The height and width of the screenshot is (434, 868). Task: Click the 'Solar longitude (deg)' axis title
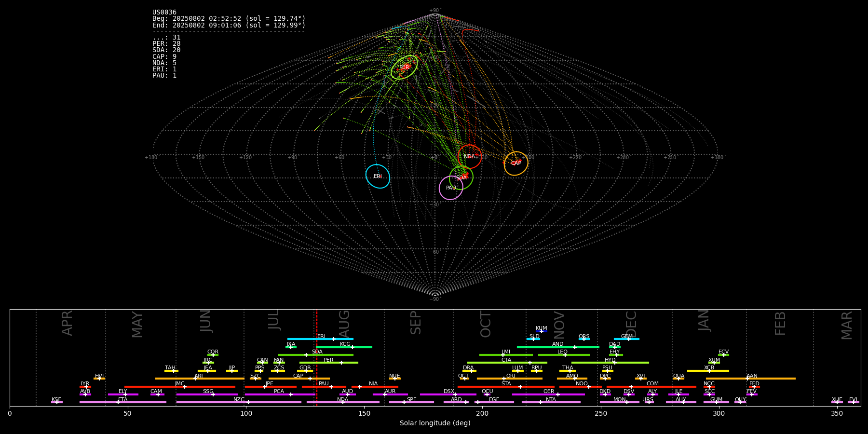click(x=435, y=423)
